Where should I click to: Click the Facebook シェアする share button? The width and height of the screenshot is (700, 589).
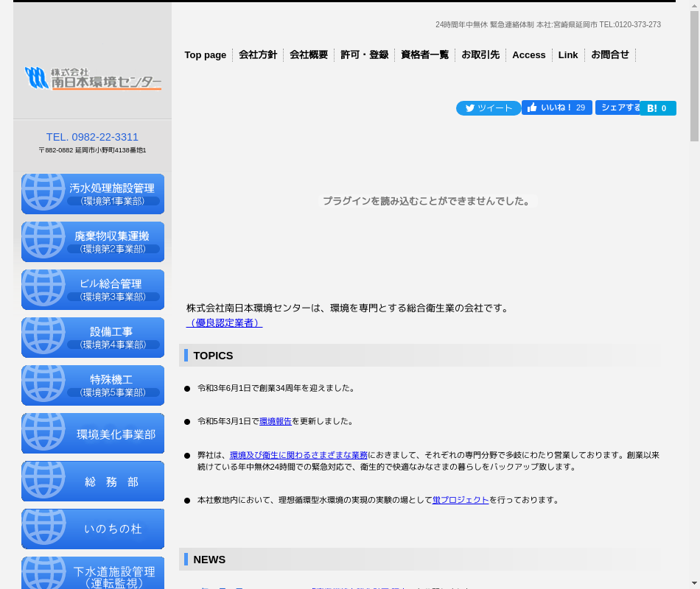617,107
